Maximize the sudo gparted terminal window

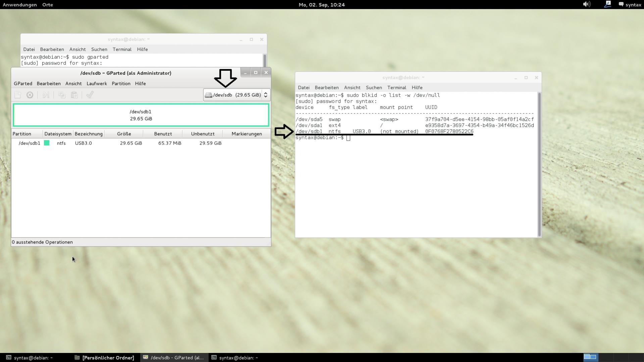(251, 39)
